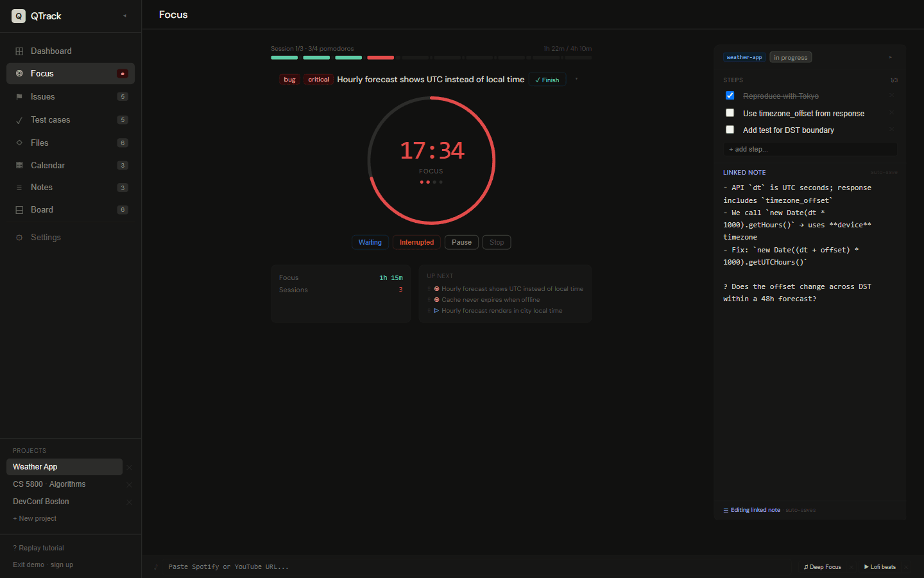This screenshot has height=578, width=924.
Task: Collapse the task panel via its arrow
Action: (891, 58)
